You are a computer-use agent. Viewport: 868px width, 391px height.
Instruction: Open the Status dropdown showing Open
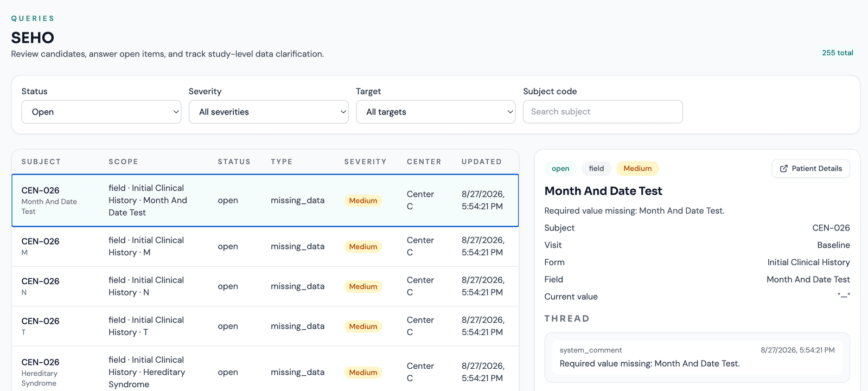[101, 112]
